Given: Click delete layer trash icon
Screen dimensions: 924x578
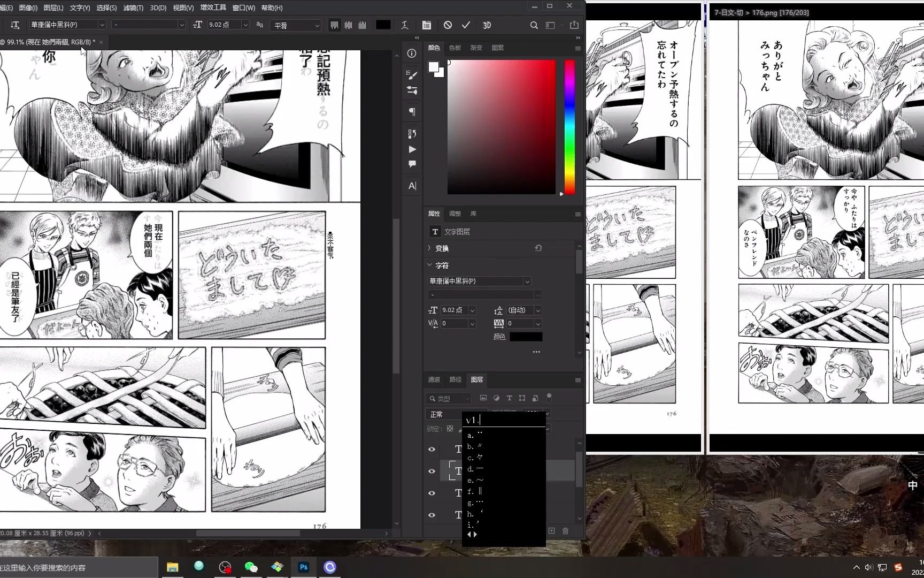Looking at the screenshot, I should [565, 531].
